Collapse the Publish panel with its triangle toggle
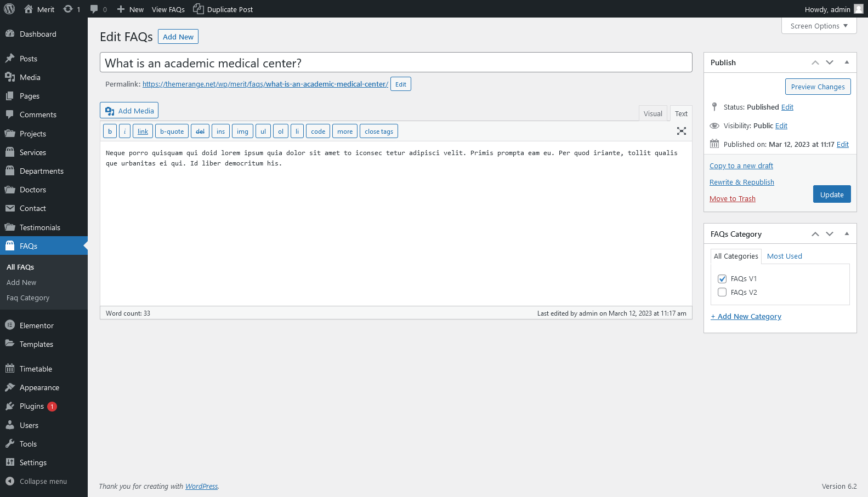The width and height of the screenshot is (868, 497). pyautogui.click(x=847, y=62)
